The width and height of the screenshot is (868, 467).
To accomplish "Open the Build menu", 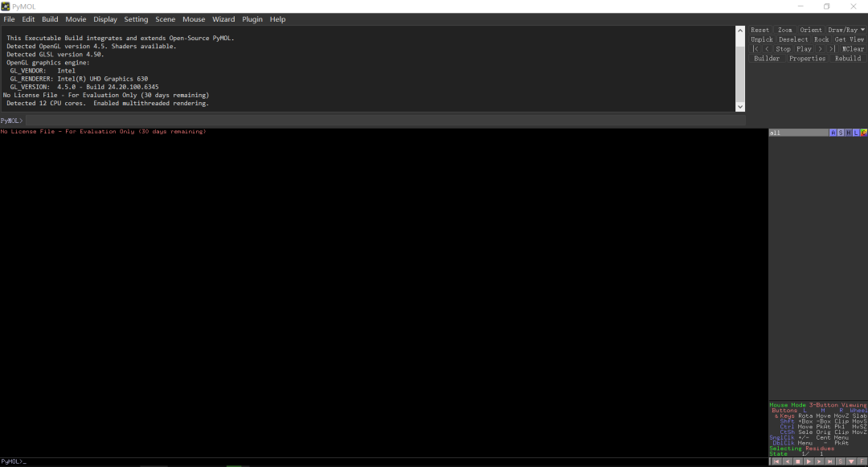I will [50, 18].
